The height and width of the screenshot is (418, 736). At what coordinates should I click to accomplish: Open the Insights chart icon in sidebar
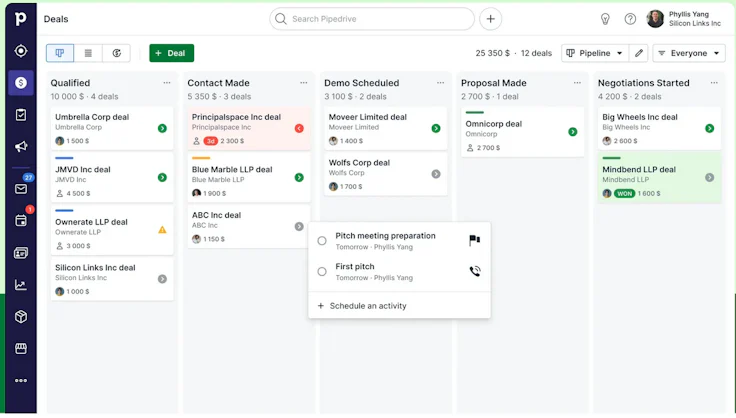click(x=21, y=285)
